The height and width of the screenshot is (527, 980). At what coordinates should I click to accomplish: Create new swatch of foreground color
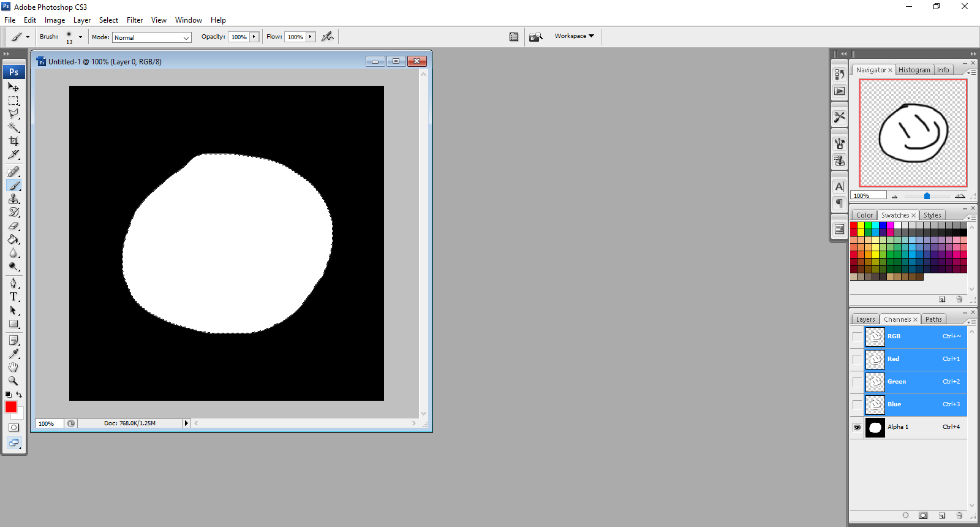coord(942,299)
